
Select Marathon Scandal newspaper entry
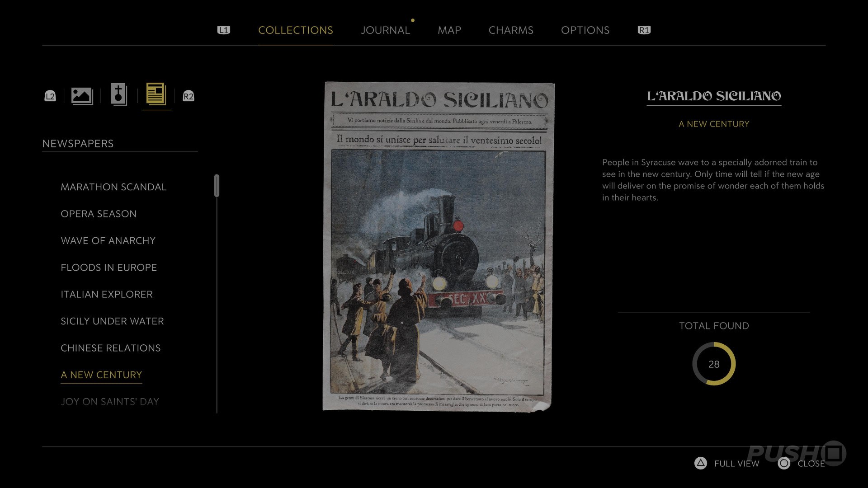tap(113, 187)
